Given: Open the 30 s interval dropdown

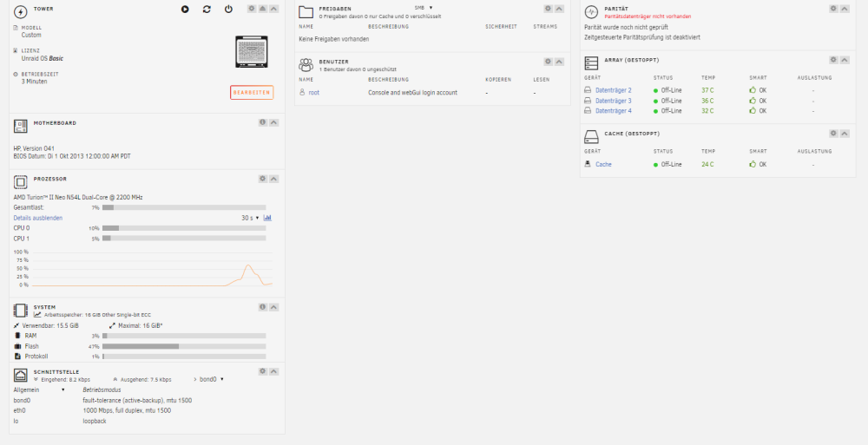Looking at the screenshot, I should pyautogui.click(x=250, y=218).
